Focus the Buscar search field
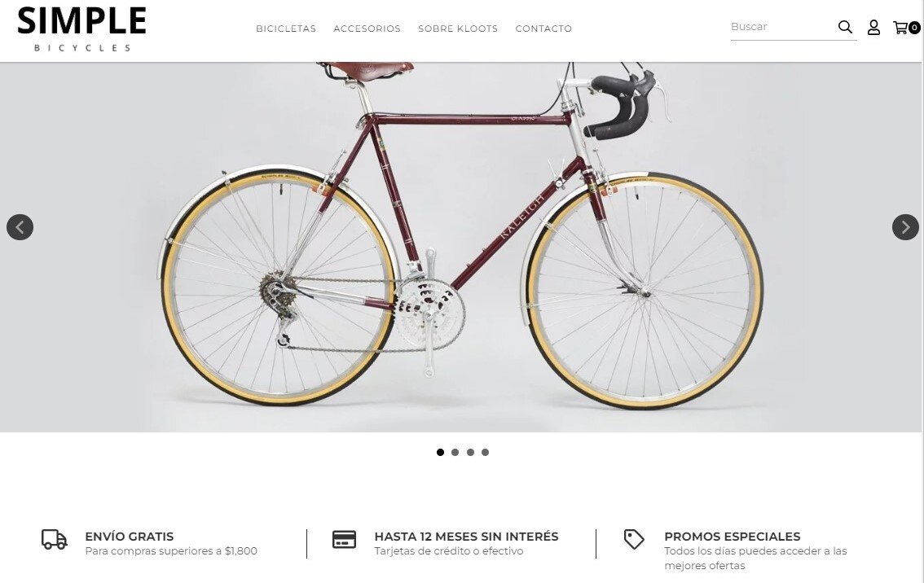Screen dimensions: 924x583 coord(782,27)
